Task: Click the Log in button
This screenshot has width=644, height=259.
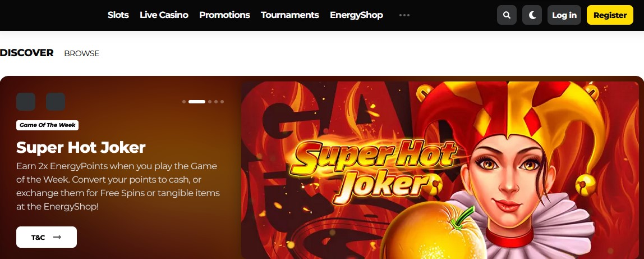Action: click(564, 15)
